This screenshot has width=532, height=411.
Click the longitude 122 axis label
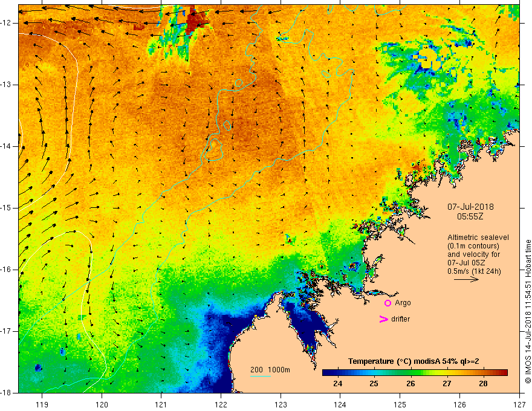[x=221, y=404]
